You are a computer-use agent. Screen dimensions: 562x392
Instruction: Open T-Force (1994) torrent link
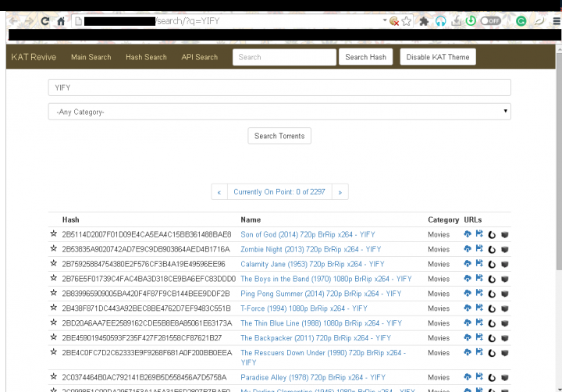304,308
